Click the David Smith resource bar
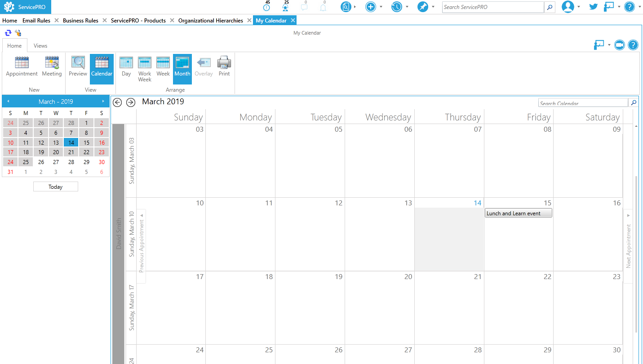The image size is (643, 364). pos(119,244)
